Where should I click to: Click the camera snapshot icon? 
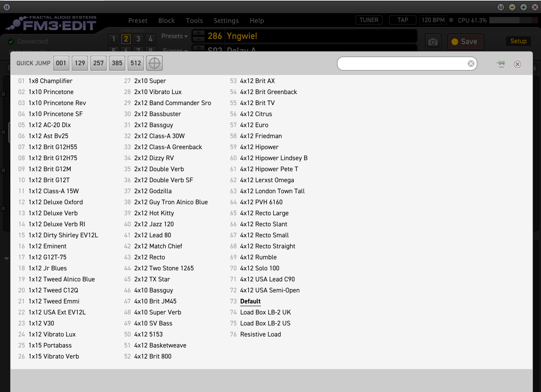[433, 42]
